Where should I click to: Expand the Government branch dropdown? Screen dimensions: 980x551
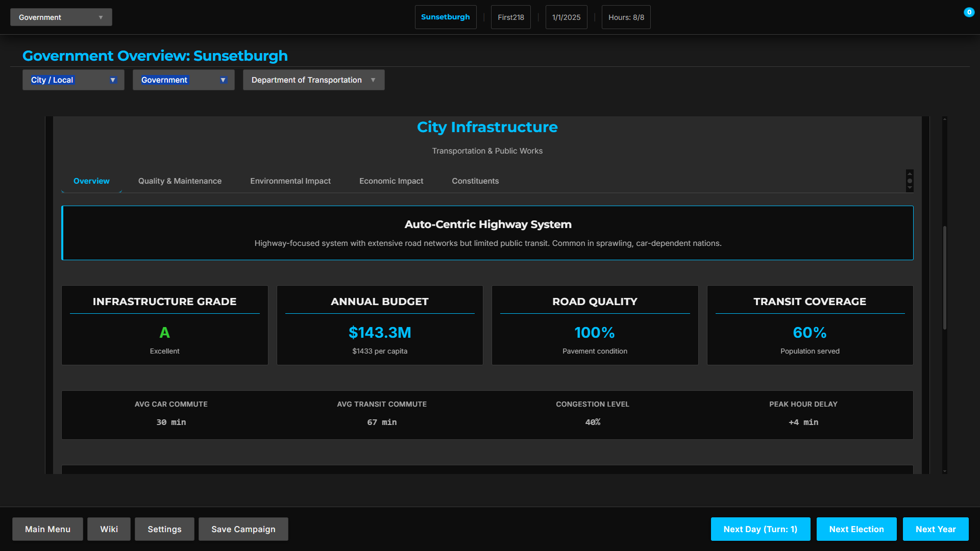[183, 80]
